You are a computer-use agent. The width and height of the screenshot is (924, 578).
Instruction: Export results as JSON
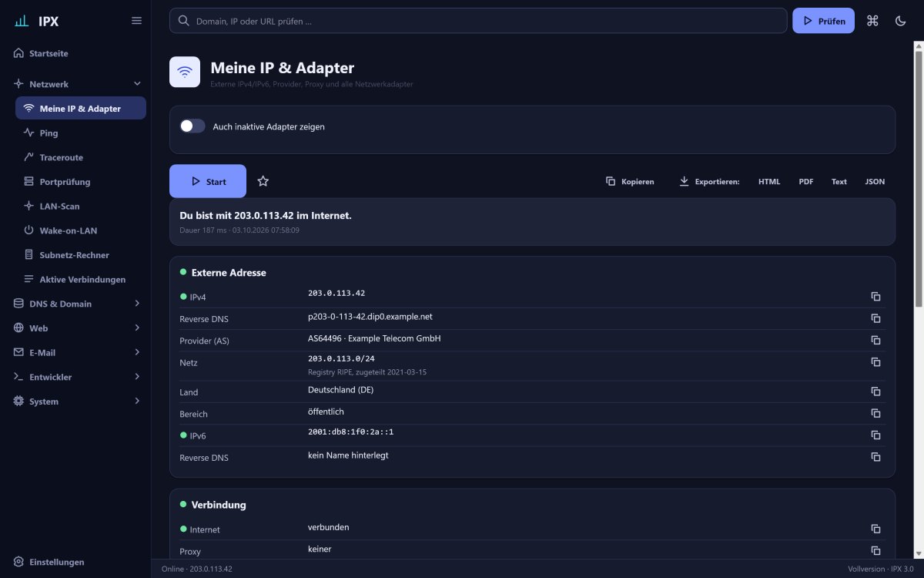[x=875, y=182]
